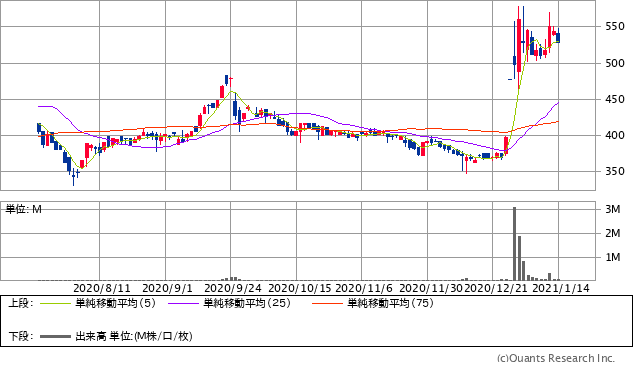Click the 単純移動平均(75) legend text
Viewport: 633px width, 371px height.
pyautogui.click(x=390, y=303)
